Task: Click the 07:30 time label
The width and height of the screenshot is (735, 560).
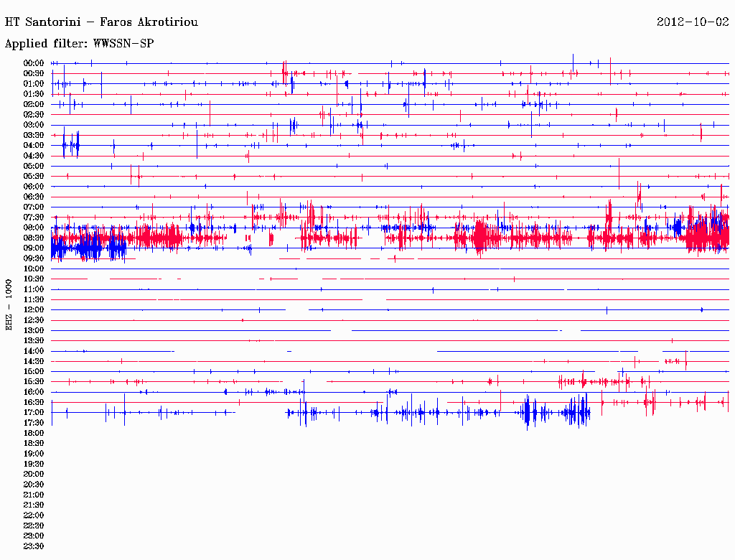Action: [34, 218]
